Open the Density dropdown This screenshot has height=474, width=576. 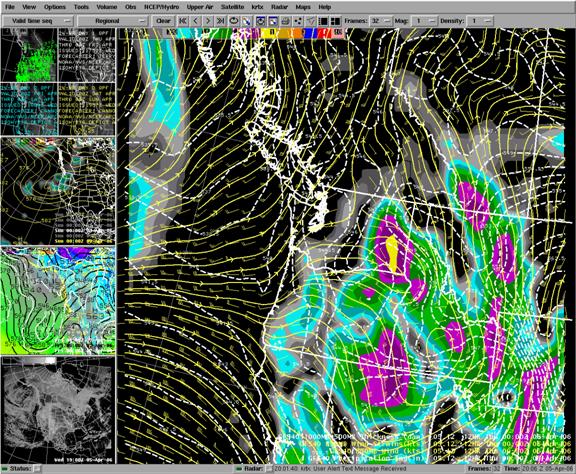(x=480, y=21)
